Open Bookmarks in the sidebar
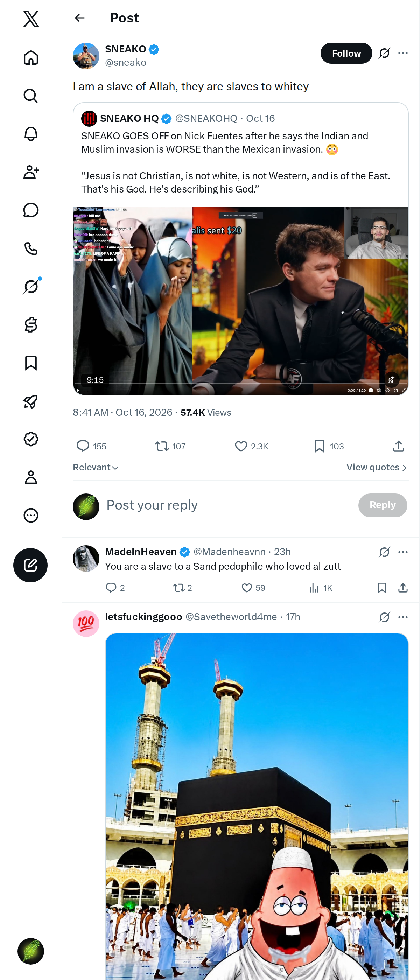 pos(31,363)
